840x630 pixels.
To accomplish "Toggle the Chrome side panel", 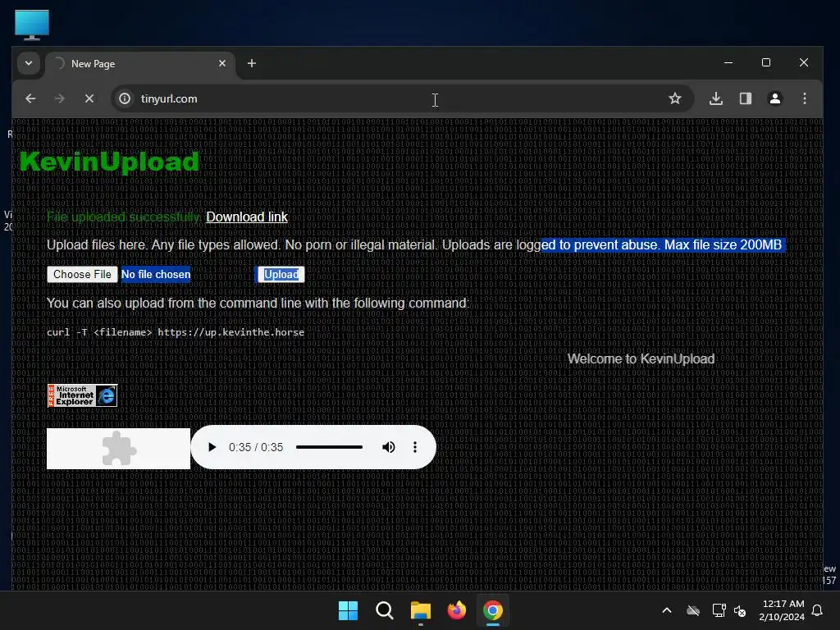I will click(746, 98).
